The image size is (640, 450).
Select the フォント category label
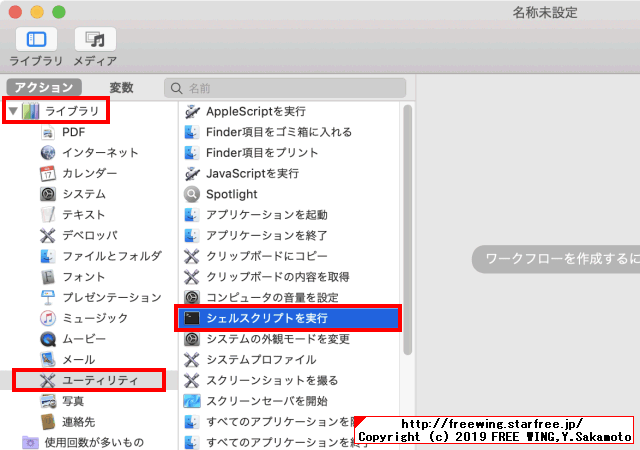[84, 277]
